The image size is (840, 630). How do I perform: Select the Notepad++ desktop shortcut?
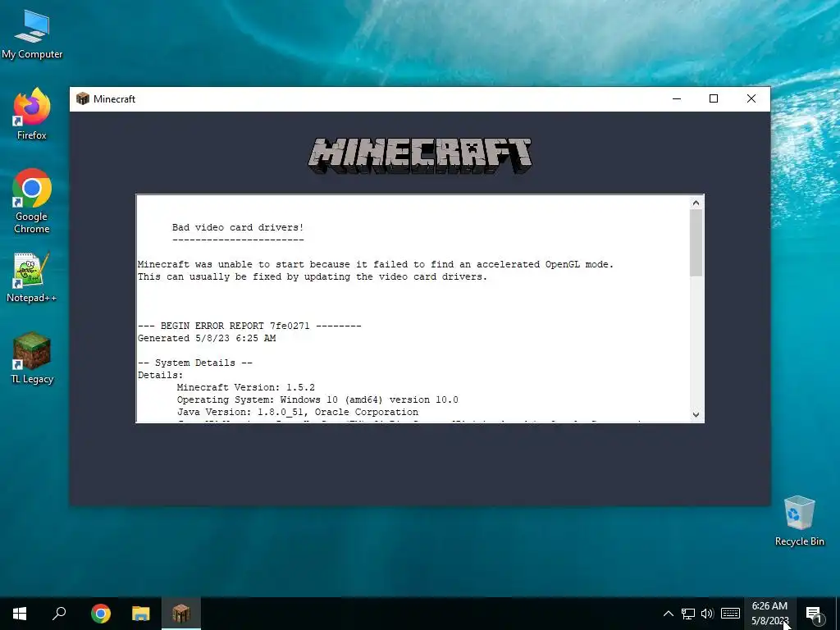tap(32, 277)
